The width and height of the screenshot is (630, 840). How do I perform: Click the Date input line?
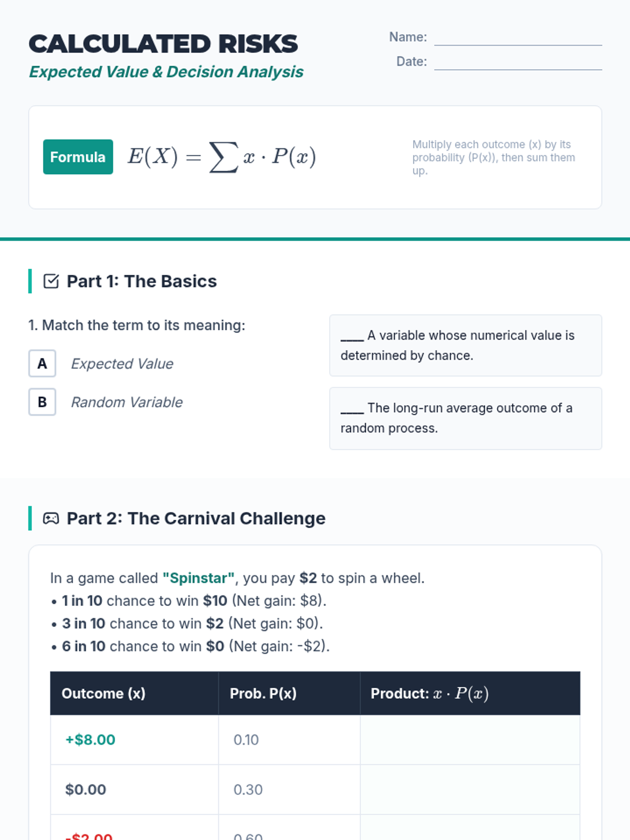pyautogui.click(x=518, y=62)
